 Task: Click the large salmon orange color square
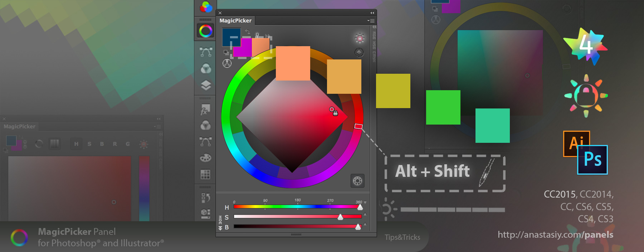pos(293,63)
